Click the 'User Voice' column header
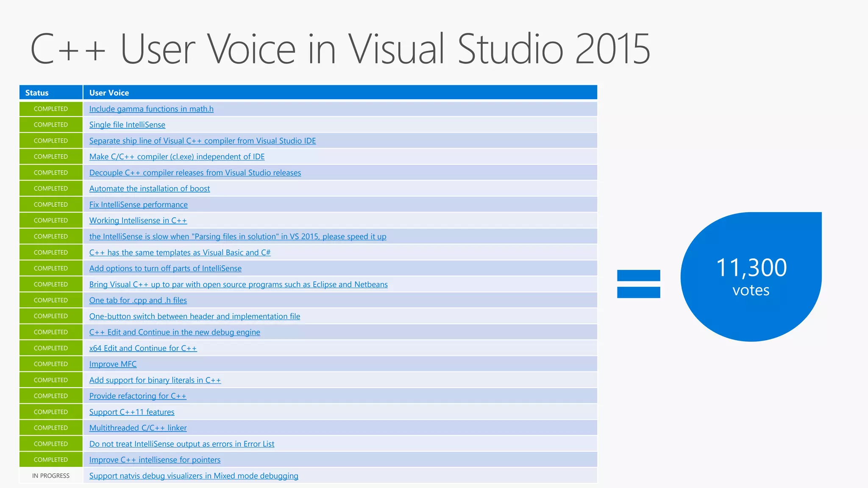Image resolution: width=868 pixels, height=488 pixels. [340, 92]
